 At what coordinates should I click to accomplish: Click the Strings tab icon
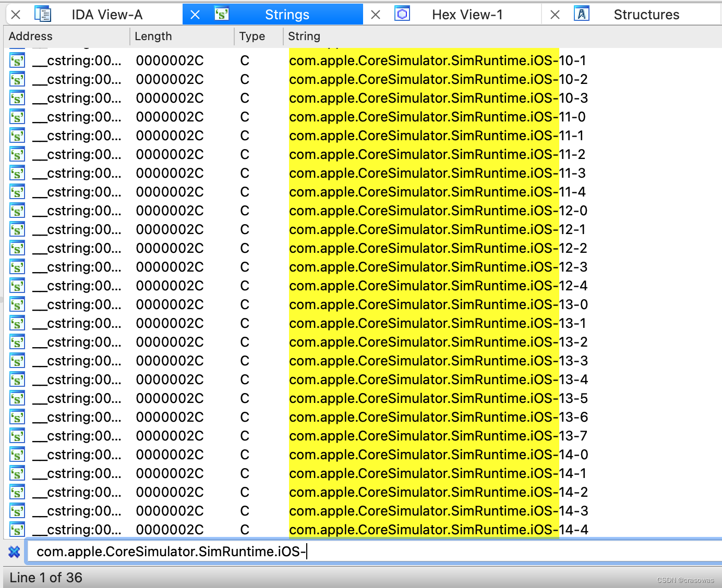(222, 14)
